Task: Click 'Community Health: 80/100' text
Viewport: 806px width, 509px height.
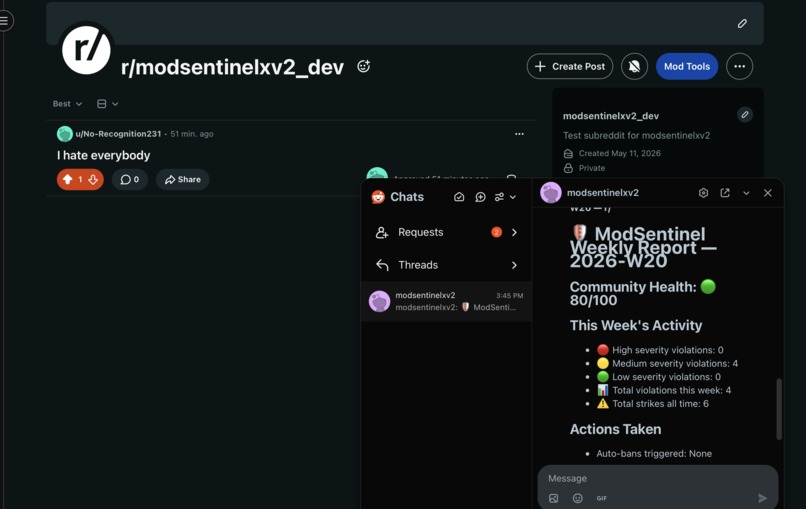Action: (643, 294)
